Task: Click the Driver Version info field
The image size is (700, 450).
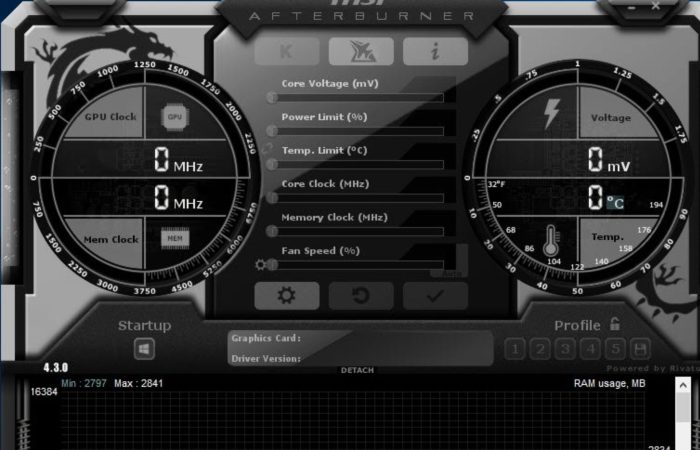Action: (361, 358)
